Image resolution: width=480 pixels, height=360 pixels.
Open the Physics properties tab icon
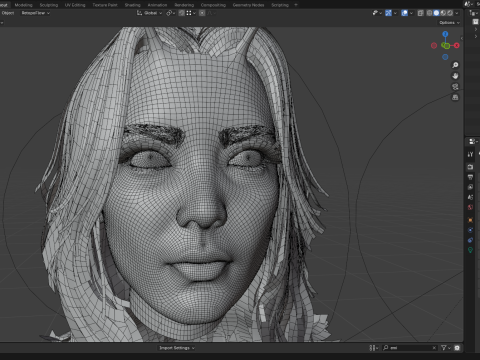(470, 230)
